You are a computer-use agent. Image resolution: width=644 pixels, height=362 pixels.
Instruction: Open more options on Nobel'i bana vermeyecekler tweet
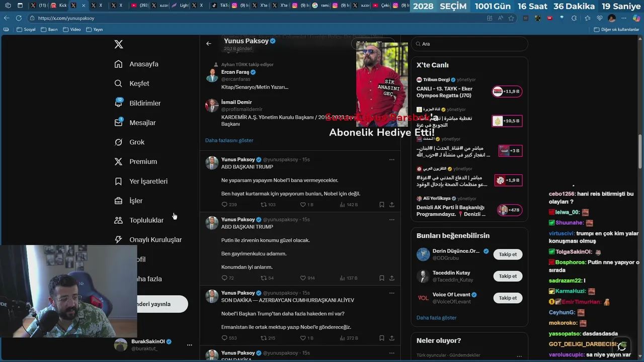(x=392, y=159)
